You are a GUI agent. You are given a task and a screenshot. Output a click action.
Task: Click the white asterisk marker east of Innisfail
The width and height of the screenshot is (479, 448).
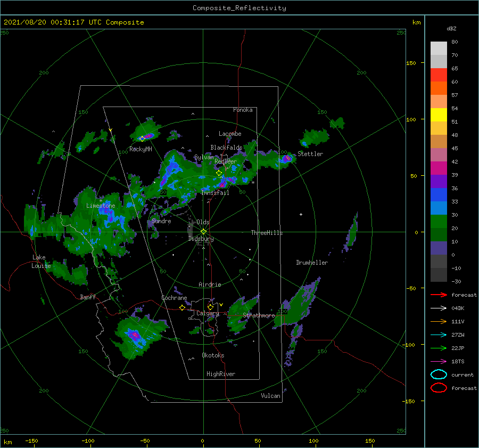pyautogui.click(x=253, y=183)
